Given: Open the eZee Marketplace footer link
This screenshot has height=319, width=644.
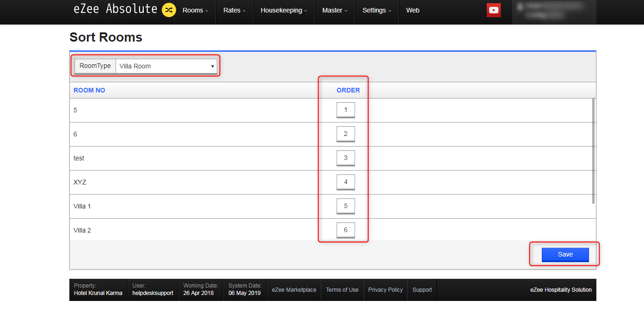Looking at the screenshot, I should [294, 290].
